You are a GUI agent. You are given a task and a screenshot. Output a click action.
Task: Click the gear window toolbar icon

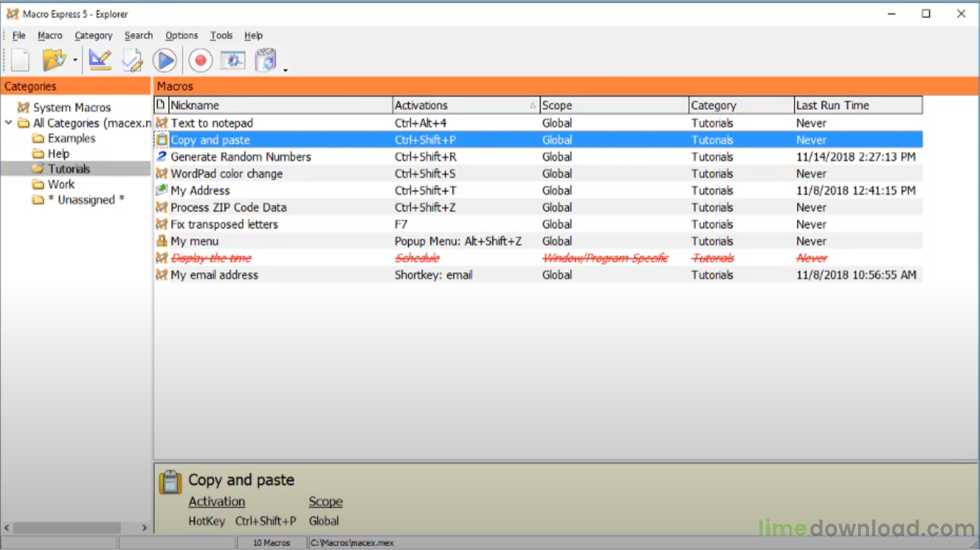coord(232,61)
